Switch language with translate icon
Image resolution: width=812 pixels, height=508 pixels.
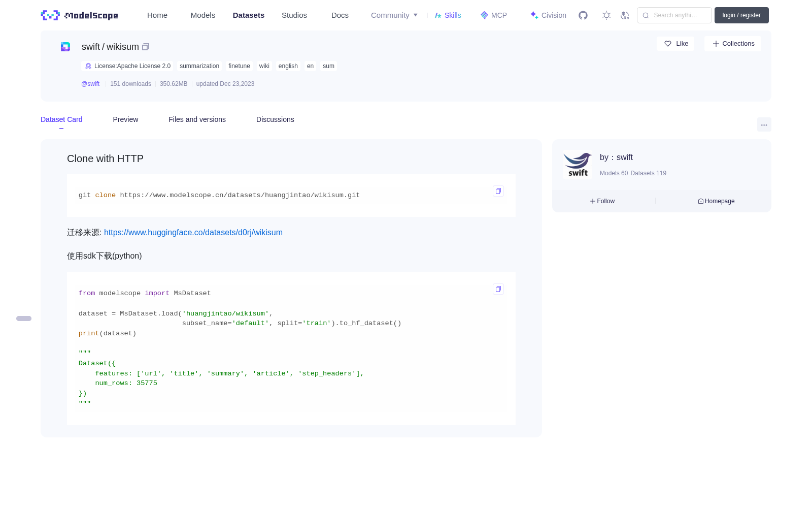(625, 15)
